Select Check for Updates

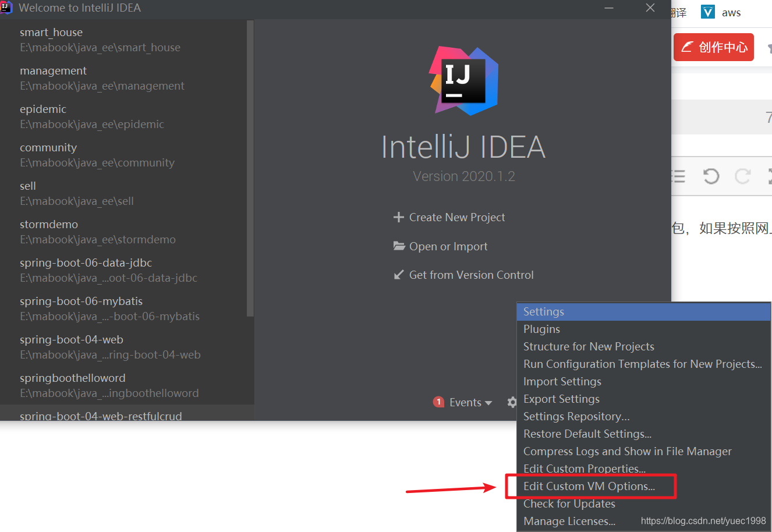643,503
